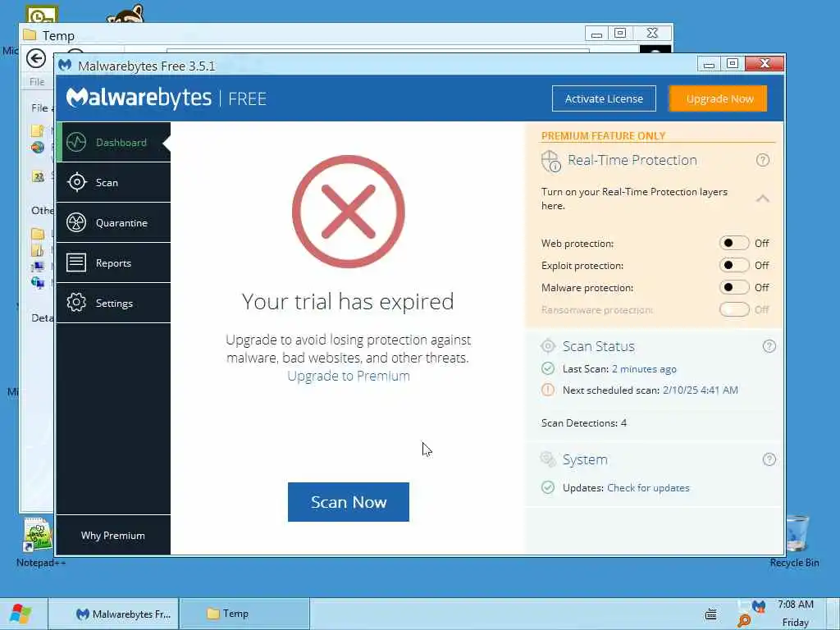The width and height of the screenshot is (840, 630).
Task: Click Scan Detections: 4 text
Action: point(583,423)
